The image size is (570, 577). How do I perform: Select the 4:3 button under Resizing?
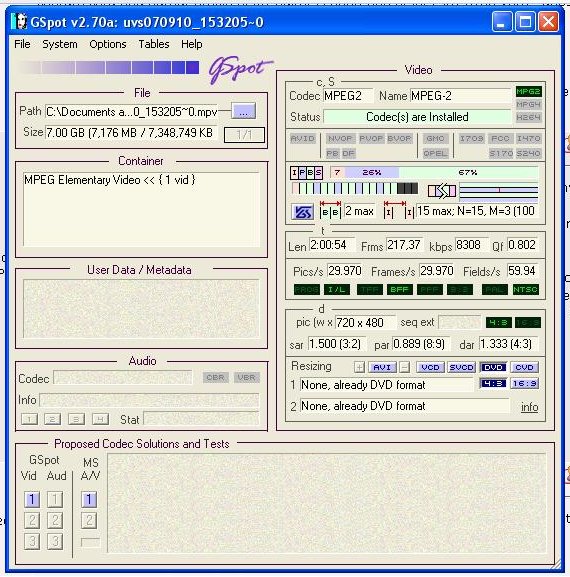coord(493,384)
